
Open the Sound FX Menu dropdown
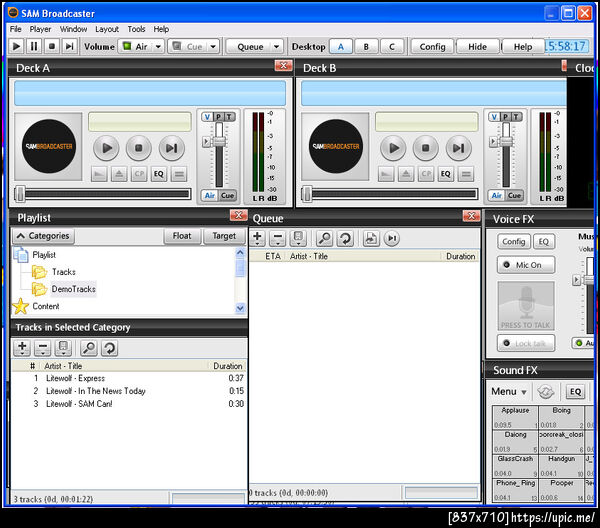pyautogui.click(x=509, y=391)
